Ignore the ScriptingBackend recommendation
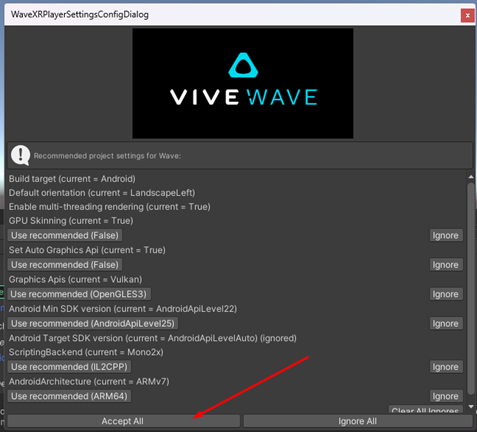Screen dimensions: 477x432 (x=446, y=367)
